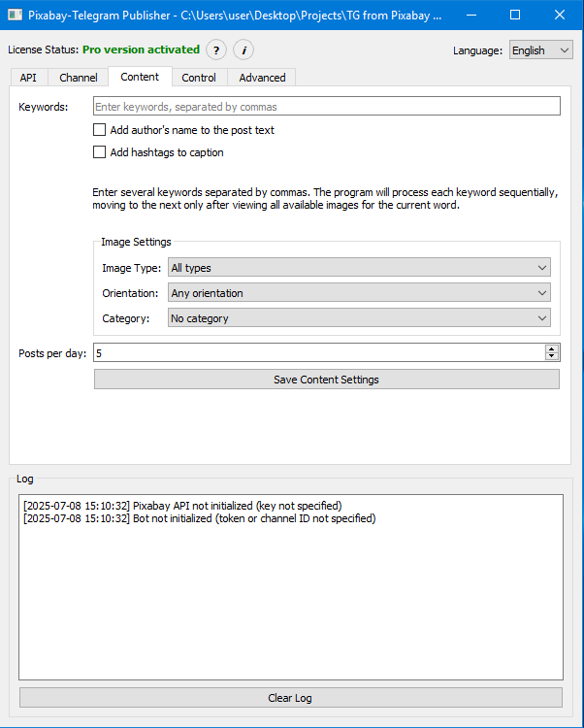Click the Clear Log button

290,698
